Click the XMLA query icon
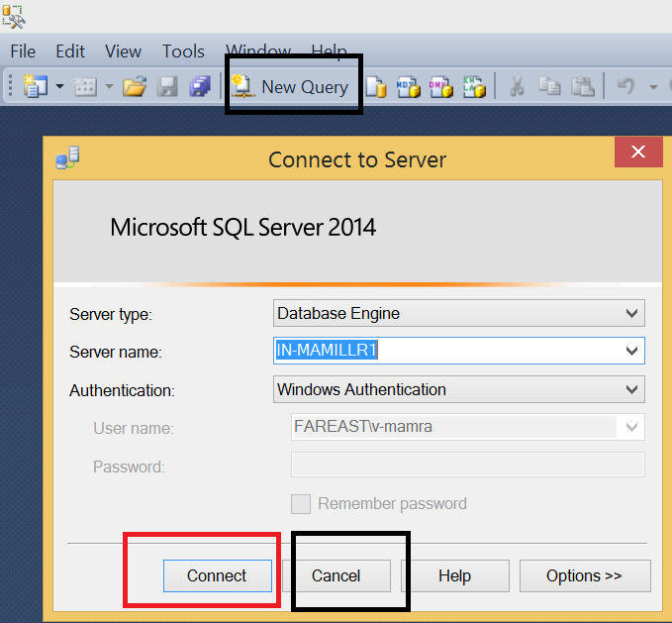 (x=474, y=86)
